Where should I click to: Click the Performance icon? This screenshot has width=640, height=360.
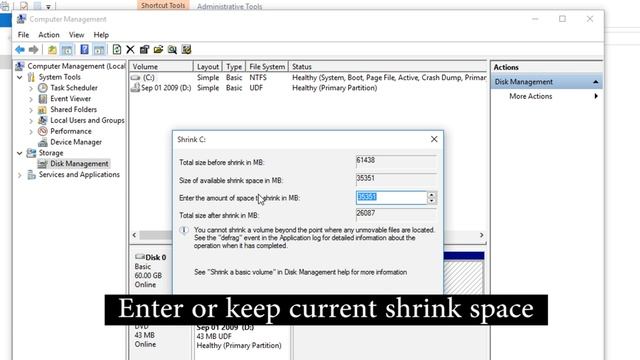coord(42,131)
